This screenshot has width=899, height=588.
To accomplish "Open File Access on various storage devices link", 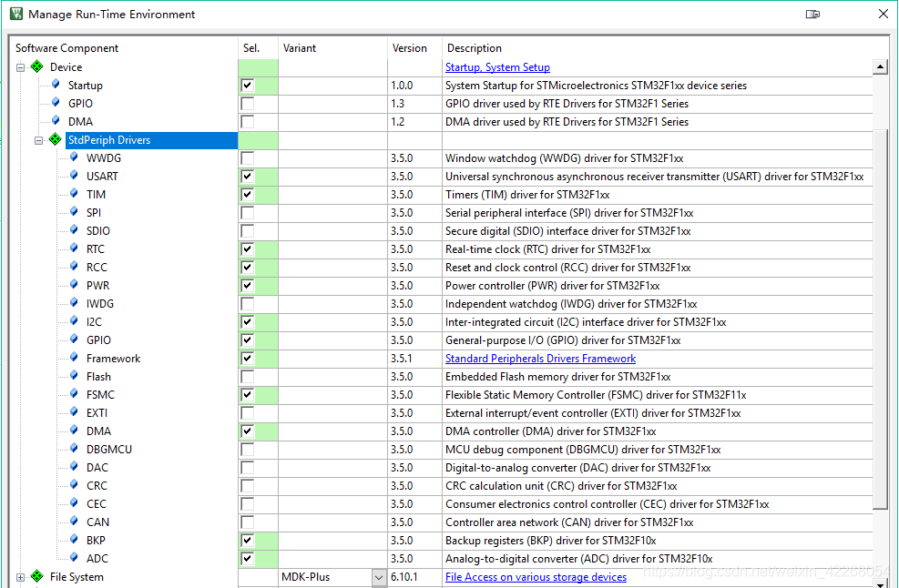I will tap(536, 577).
